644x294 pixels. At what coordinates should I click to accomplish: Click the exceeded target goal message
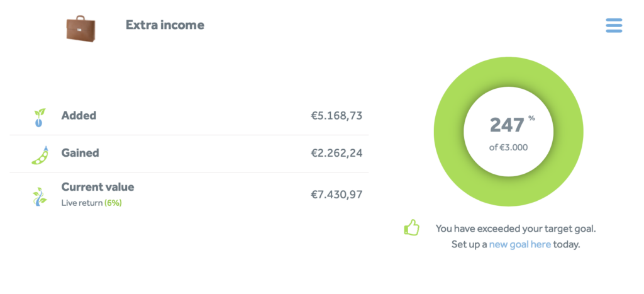pos(515,228)
